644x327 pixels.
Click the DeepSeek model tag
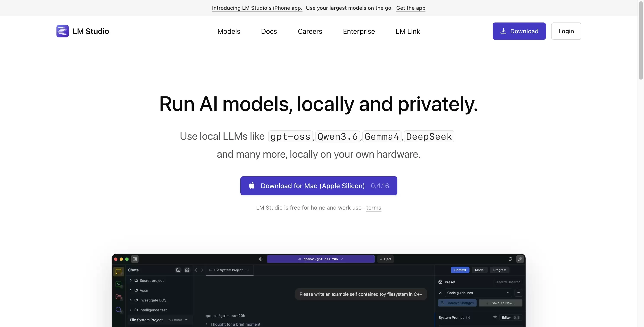coord(429,136)
